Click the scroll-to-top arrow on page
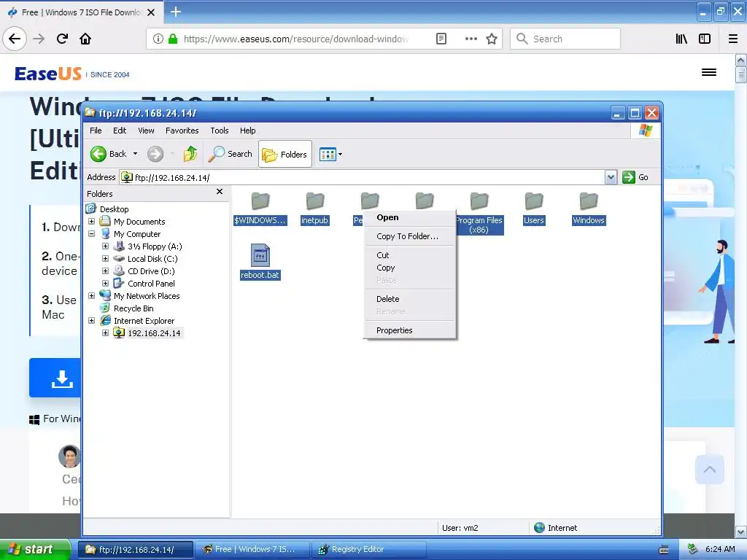Screen dimensions: 747x560 tap(709, 470)
